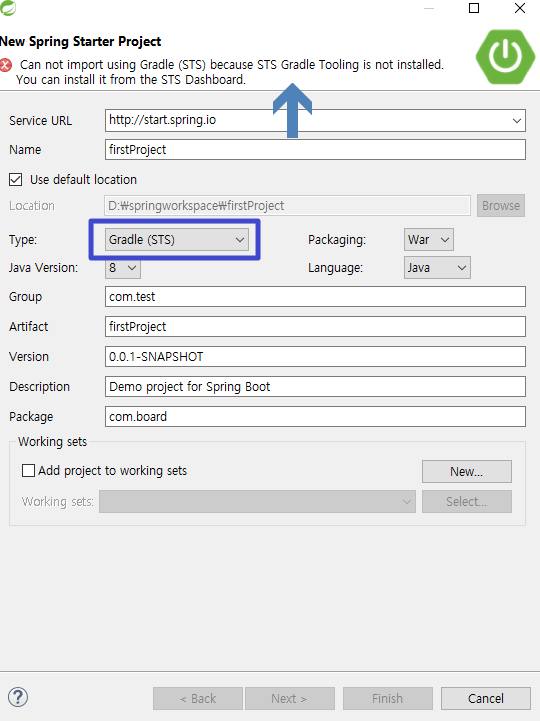Click the Gradle Tooling not installed error message
540x721 pixels.
point(230,72)
